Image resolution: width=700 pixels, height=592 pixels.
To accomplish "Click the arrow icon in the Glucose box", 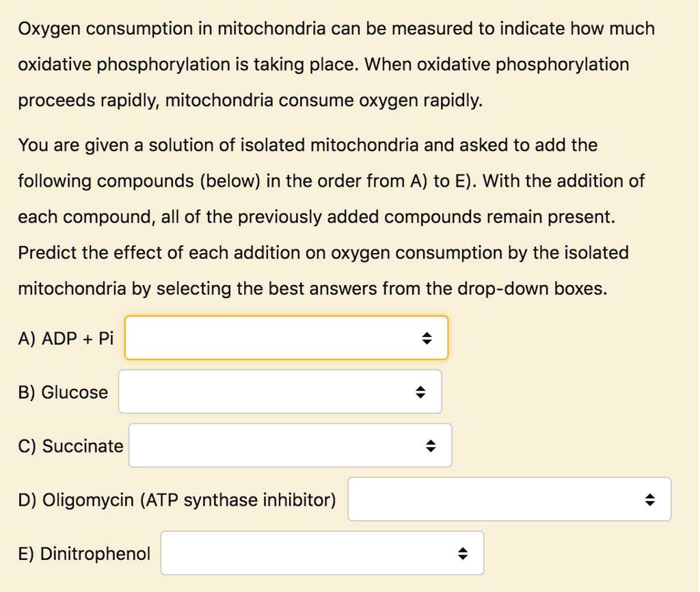I will pyautogui.click(x=421, y=392).
